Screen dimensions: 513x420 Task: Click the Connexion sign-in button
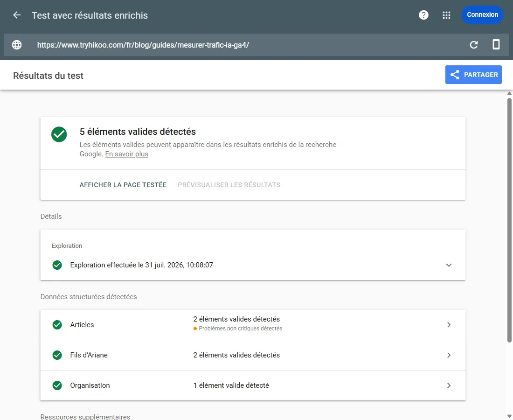coord(482,15)
